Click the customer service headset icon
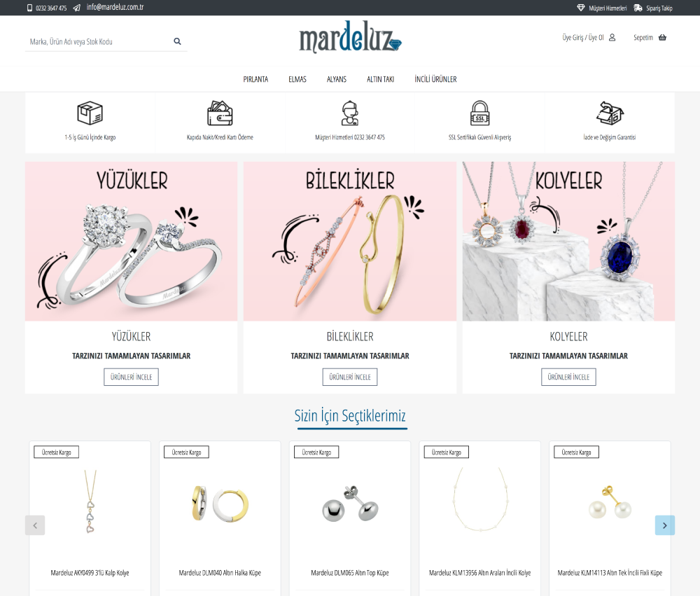The width and height of the screenshot is (700, 596). [350, 113]
